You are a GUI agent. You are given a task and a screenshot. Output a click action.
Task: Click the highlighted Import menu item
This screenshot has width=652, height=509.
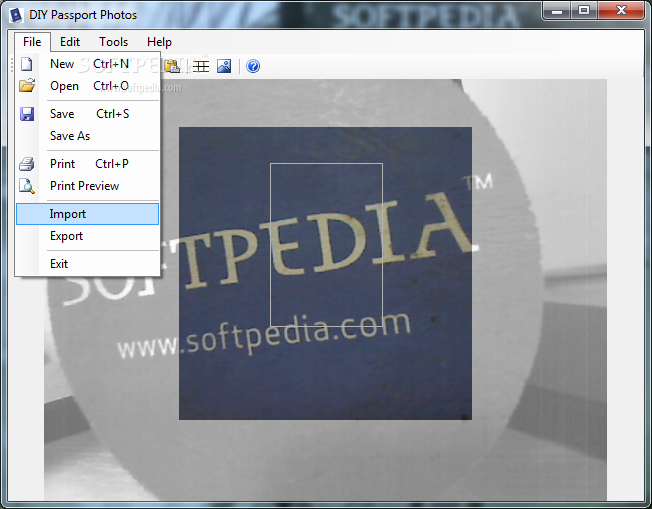tap(87, 214)
